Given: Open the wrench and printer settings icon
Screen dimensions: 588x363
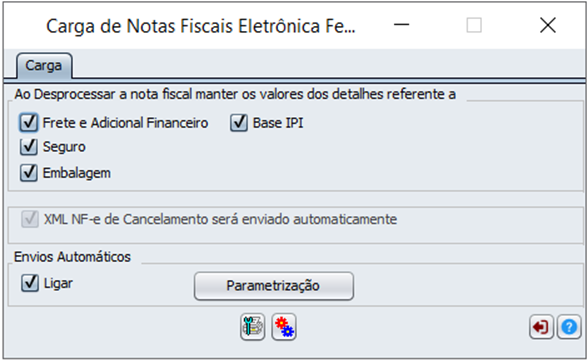Looking at the screenshot, I should coord(253,327).
